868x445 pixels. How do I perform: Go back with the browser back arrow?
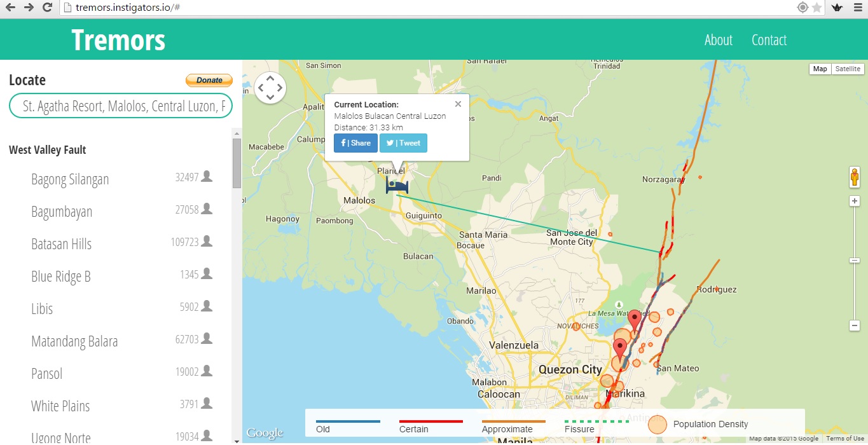coord(10,8)
